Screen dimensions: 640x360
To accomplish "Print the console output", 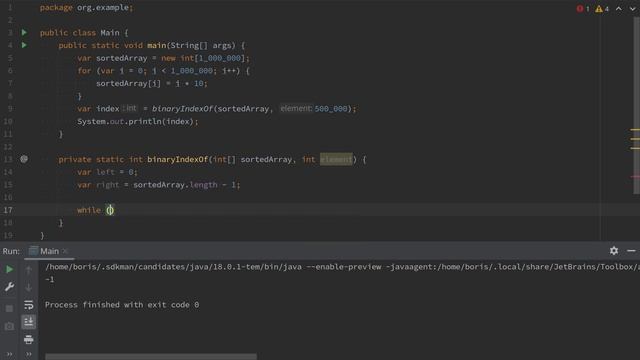I will pyautogui.click(x=29, y=340).
